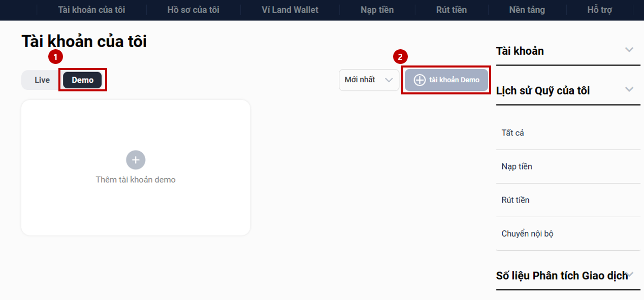644x300 pixels.
Task: Click the plus icon in the demo account card
Action: 136,160
